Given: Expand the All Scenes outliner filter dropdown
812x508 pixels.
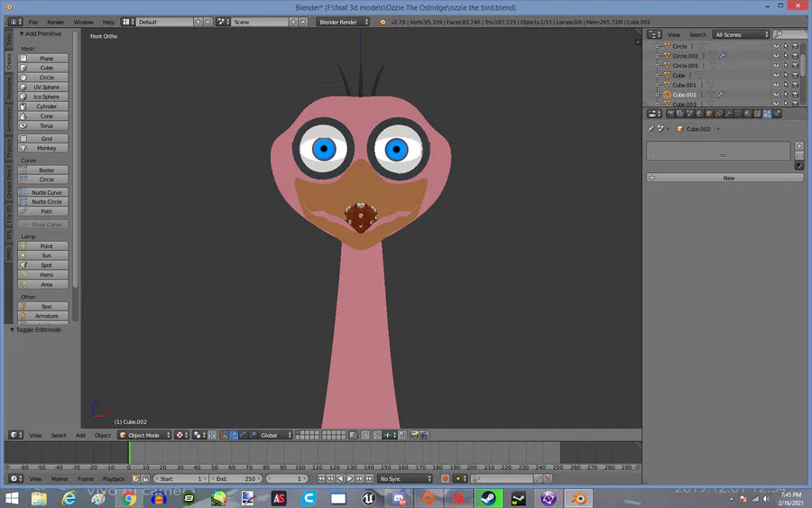Looking at the screenshot, I should 742,34.
